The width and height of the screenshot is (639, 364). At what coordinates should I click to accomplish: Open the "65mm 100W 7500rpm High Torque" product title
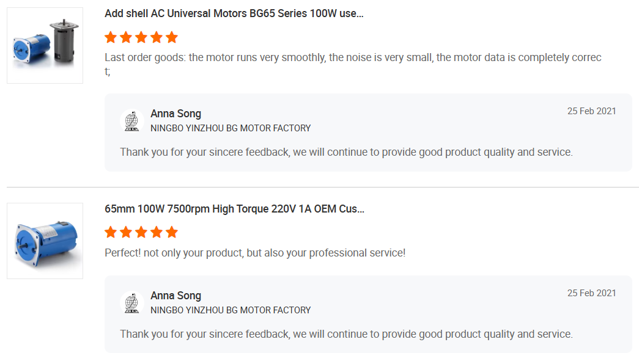(x=234, y=209)
